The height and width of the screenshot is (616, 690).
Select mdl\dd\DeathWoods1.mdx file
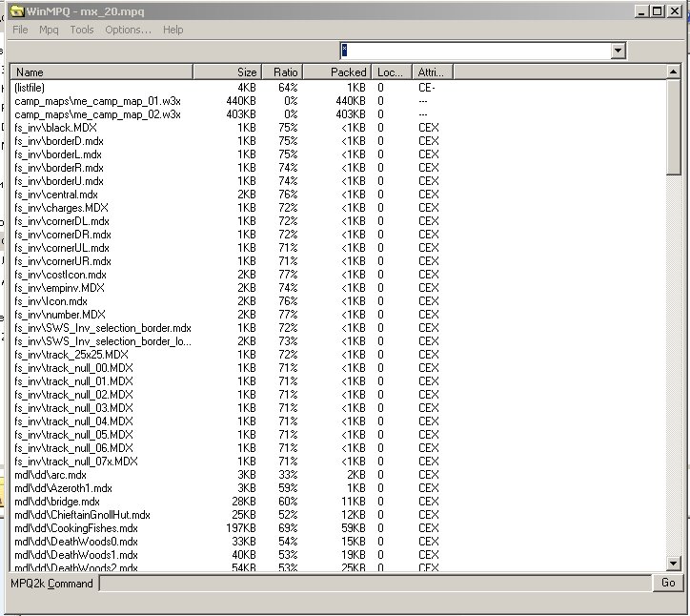tap(76, 554)
